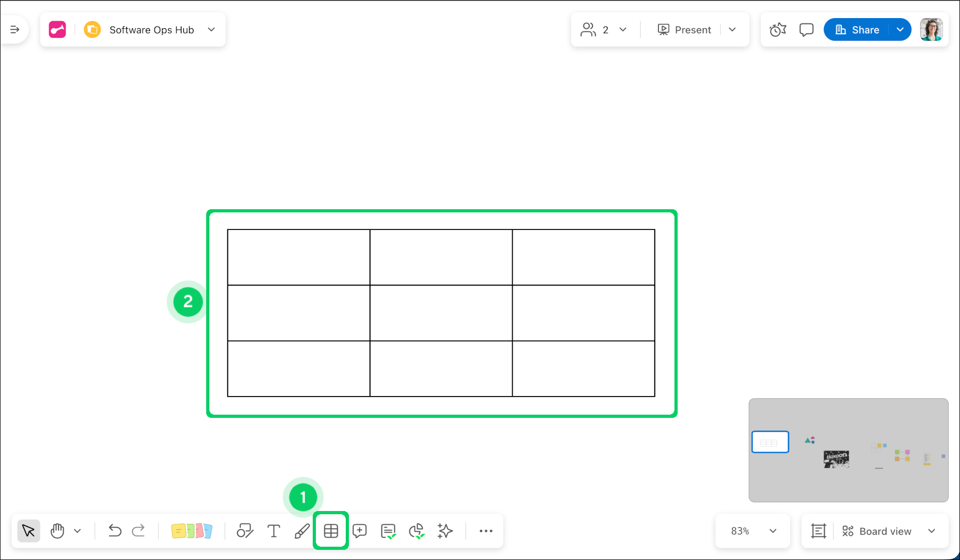
Task: Open the comments panel icon
Action: 806,30
